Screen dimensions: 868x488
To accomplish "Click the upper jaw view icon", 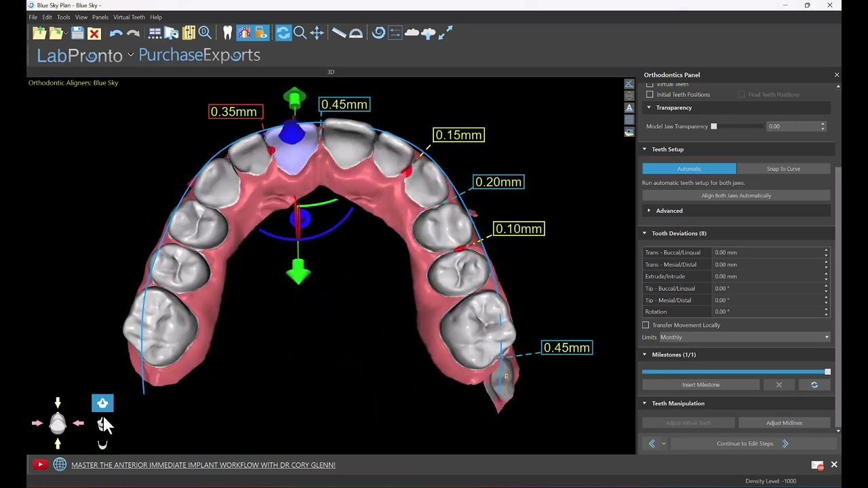I will click(102, 403).
